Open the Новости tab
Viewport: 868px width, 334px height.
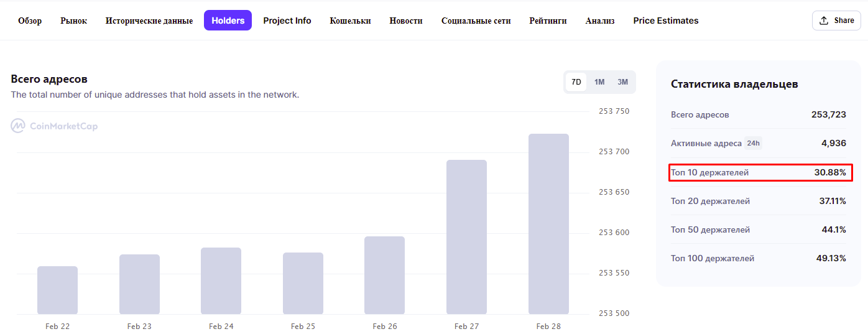[x=406, y=21]
